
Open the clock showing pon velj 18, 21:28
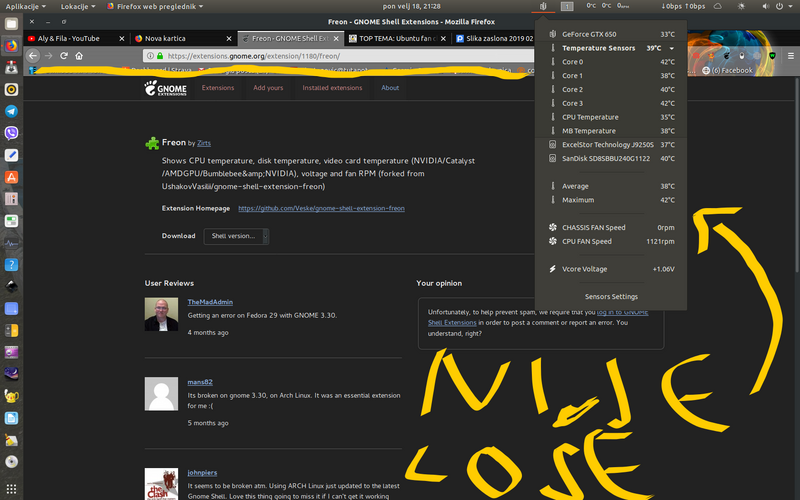click(411, 6)
